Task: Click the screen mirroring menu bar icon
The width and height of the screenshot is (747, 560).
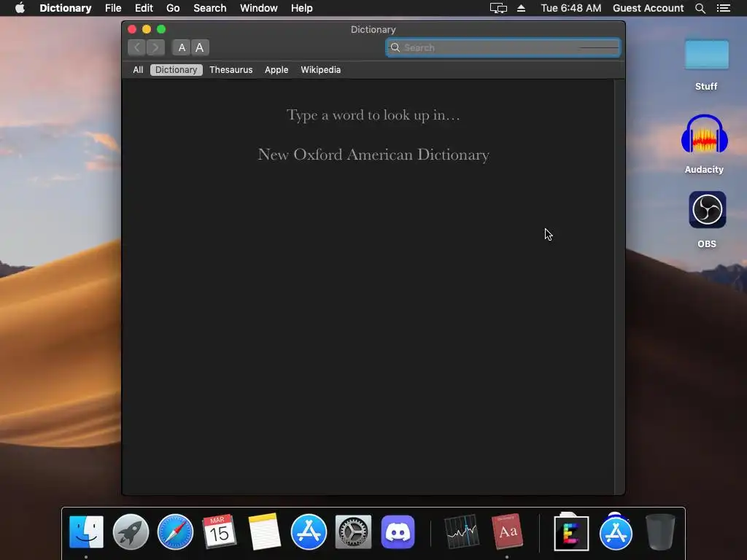Action: pyautogui.click(x=498, y=8)
